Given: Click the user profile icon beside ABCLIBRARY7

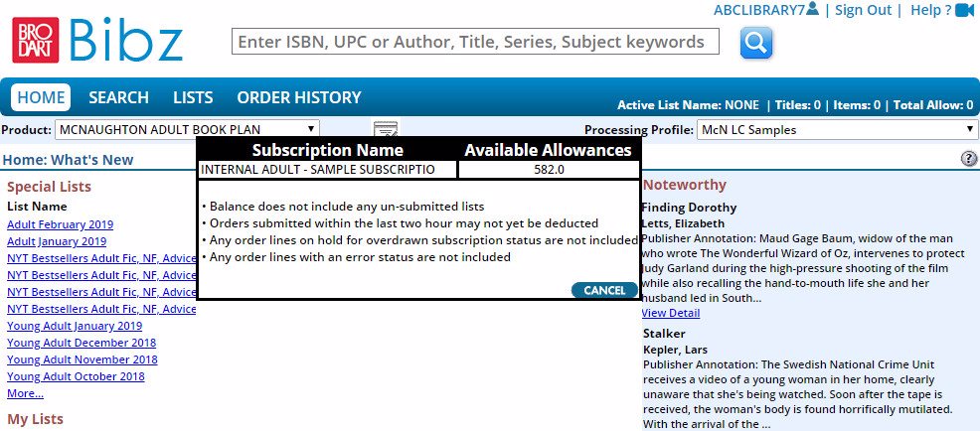Looking at the screenshot, I should tap(812, 9).
